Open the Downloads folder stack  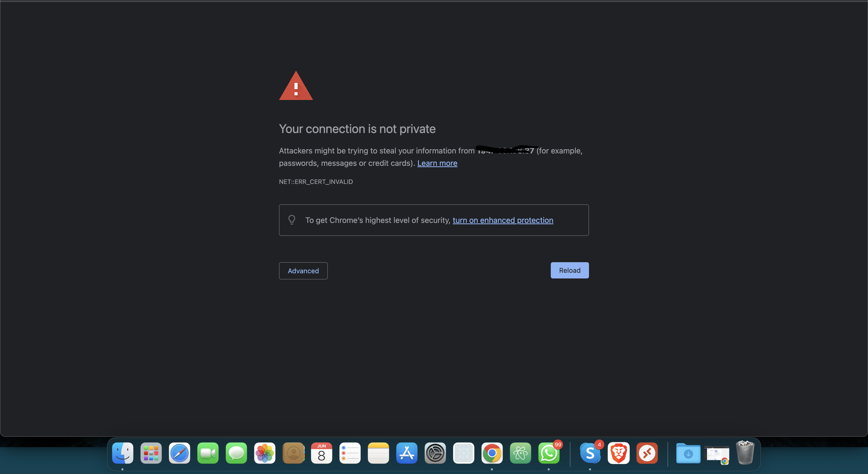click(x=688, y=453)
